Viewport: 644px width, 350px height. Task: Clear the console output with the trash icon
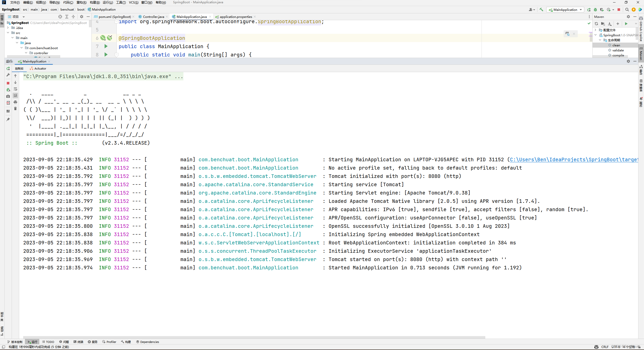click(x=15, y=109)
